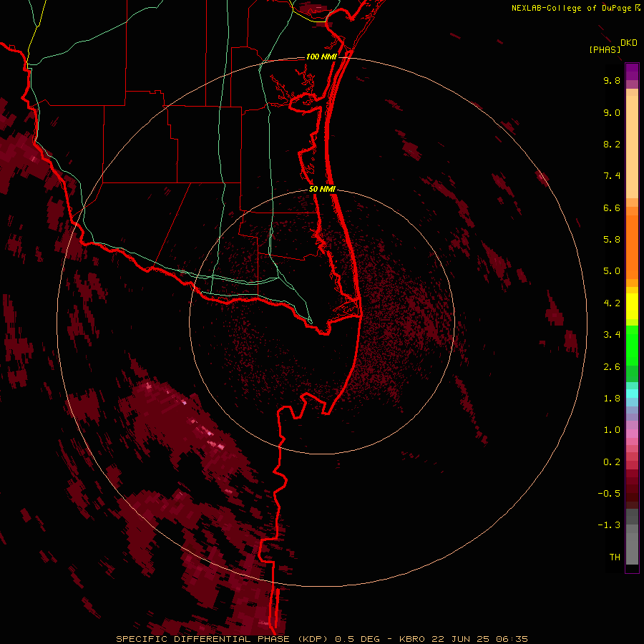Click the -0.5 value on the color scale
644x644 pixels.
click(x=609, y=494)
